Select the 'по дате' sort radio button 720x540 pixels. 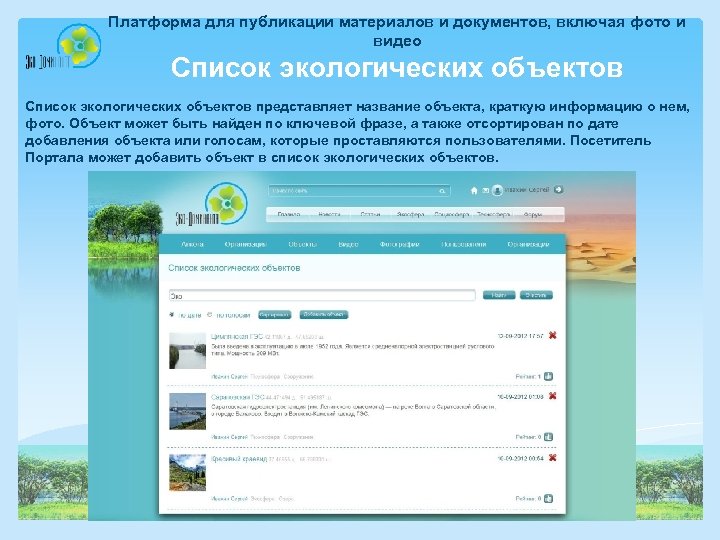(172, 315)
